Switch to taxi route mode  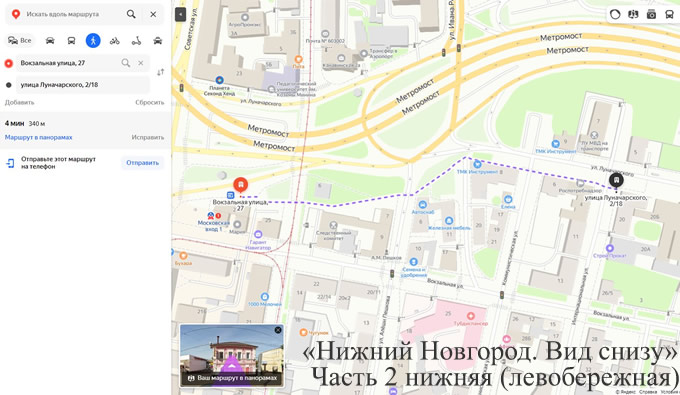tap(157, 41)
